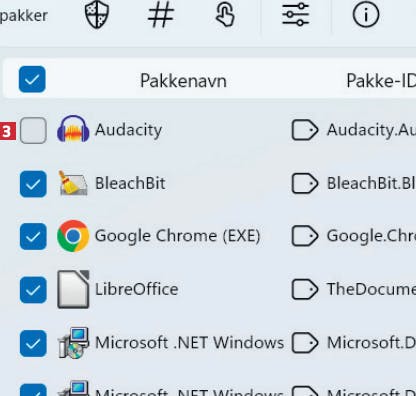Uncheck the Google Chrome (EXE) checkbox
This screenshot has height=396, width=416.
(x=33, y=237)
